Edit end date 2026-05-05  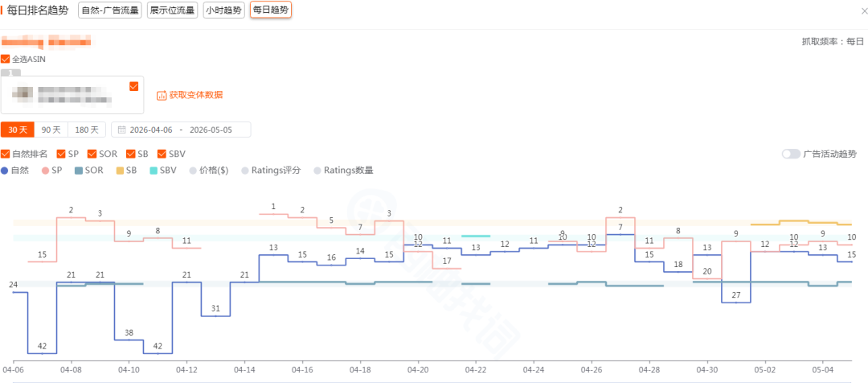(211, 130)
